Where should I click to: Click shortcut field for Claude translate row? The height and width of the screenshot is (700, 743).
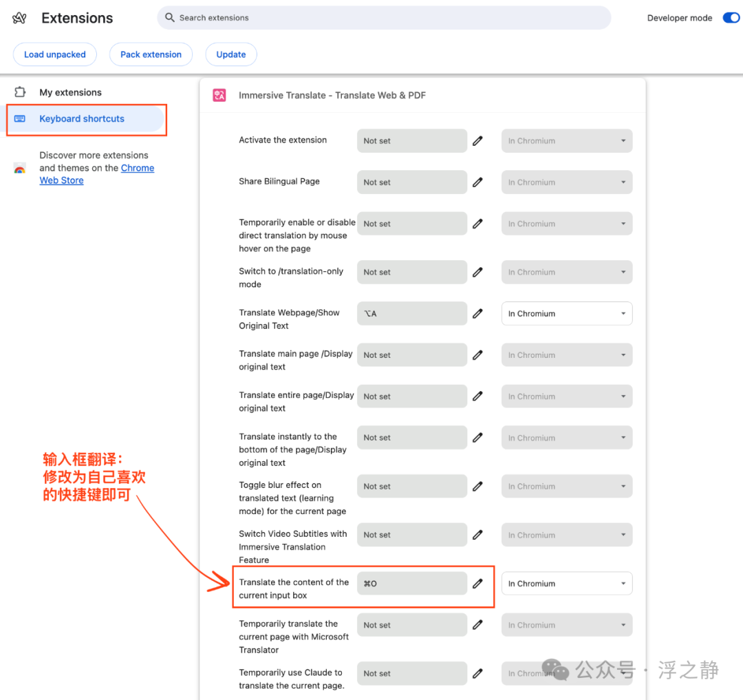click(x=412, y=673)
